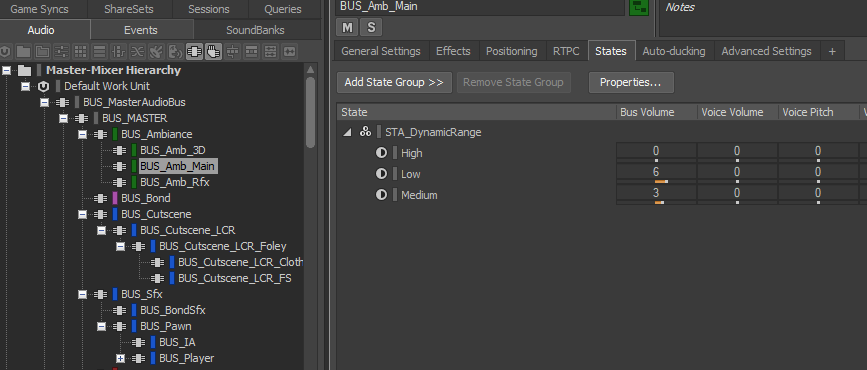Screen dimensions: 867x370
Task: Solo the bus with the S button
Action: point(371,27)
